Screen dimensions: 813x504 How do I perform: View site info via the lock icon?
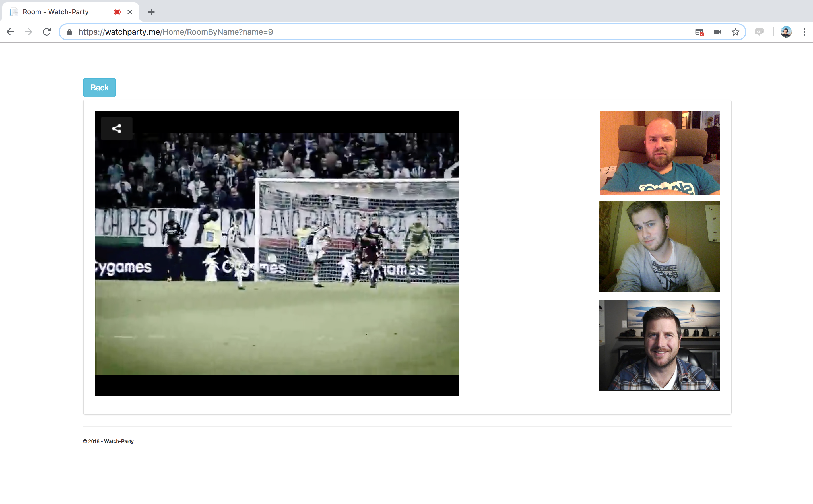click(x=69, y=32)
